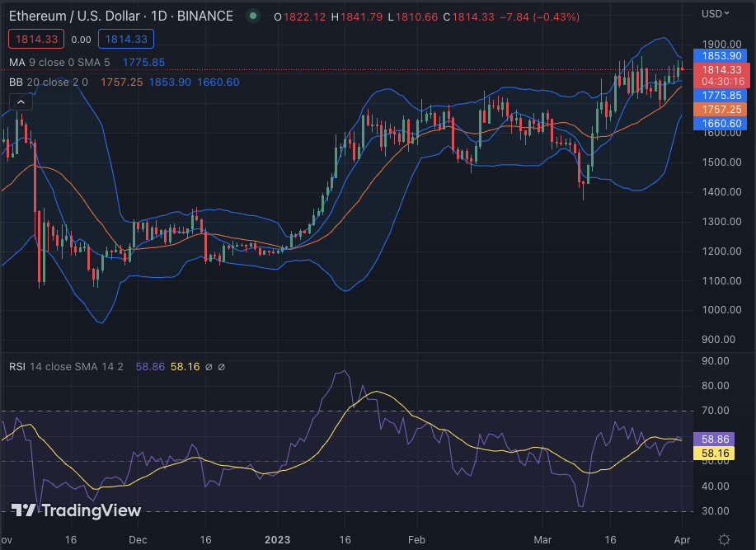Click the 30.00 RSI scale label
Image resolution: width=756 pixels, height=550 pixels.
click(x=715, y=511)
